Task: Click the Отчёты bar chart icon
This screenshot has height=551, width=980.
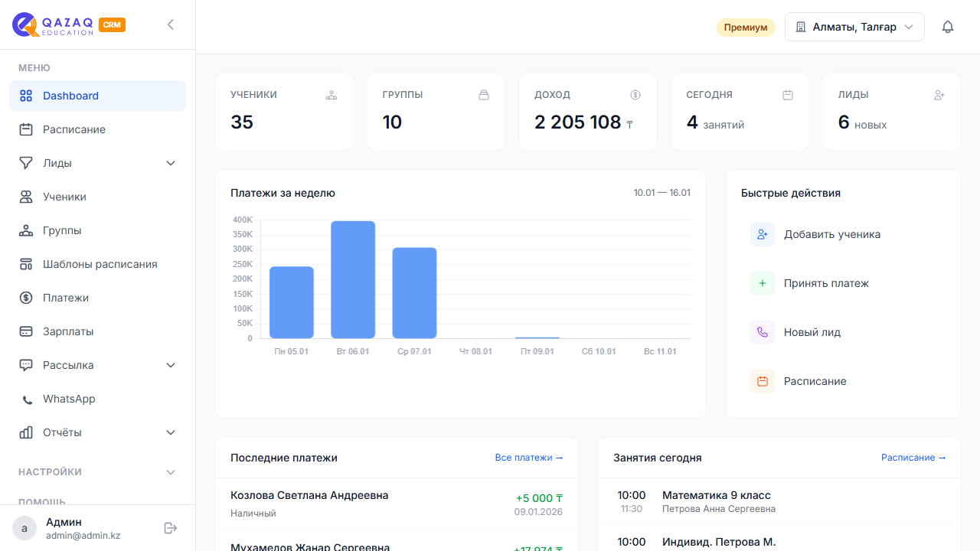Action: click(26, 432)
